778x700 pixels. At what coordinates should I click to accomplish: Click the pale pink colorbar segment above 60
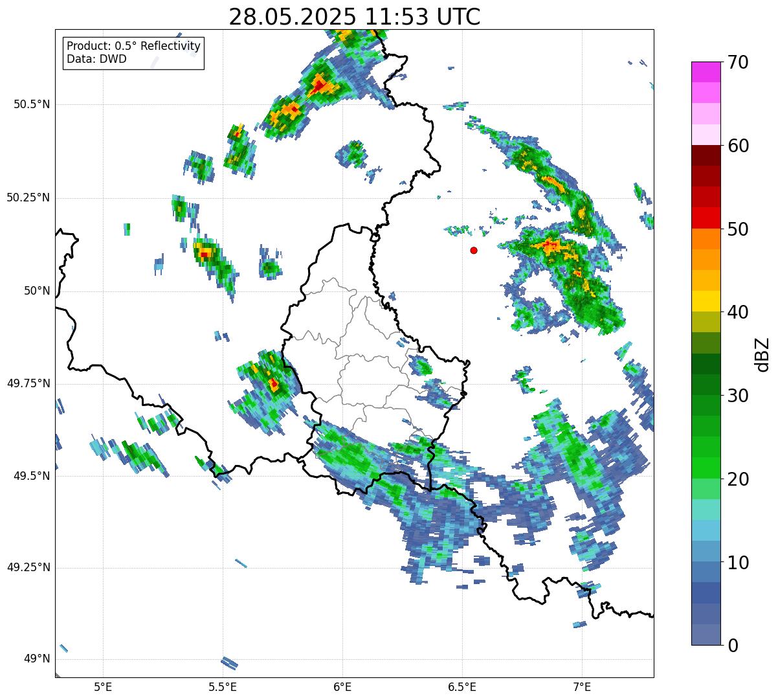[706, 135]
